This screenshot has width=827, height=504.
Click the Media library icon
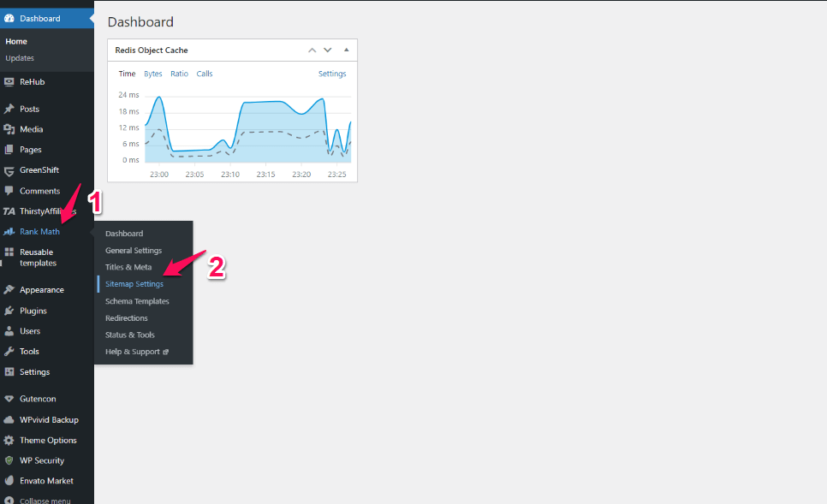click(9, 129)
